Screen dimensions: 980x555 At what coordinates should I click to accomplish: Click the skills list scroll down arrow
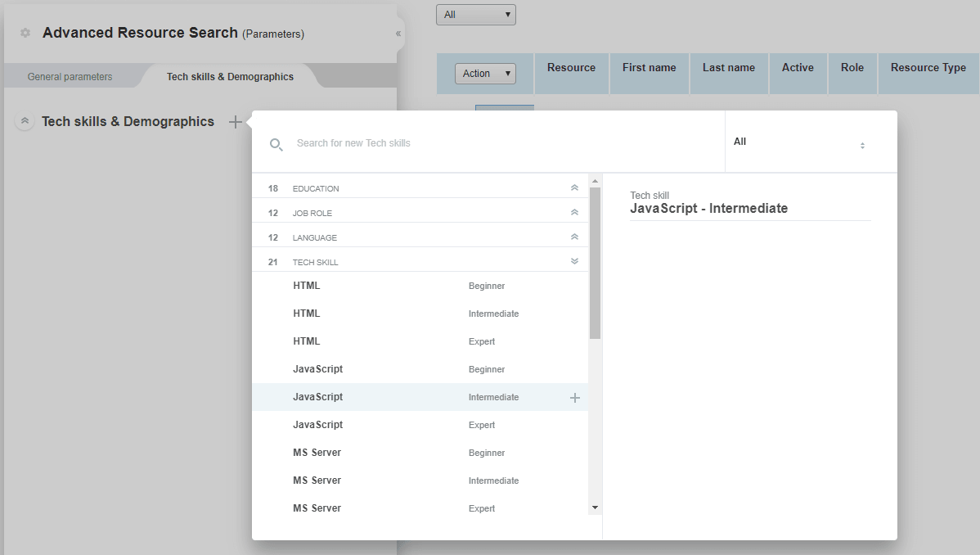(x=595, y=508)
